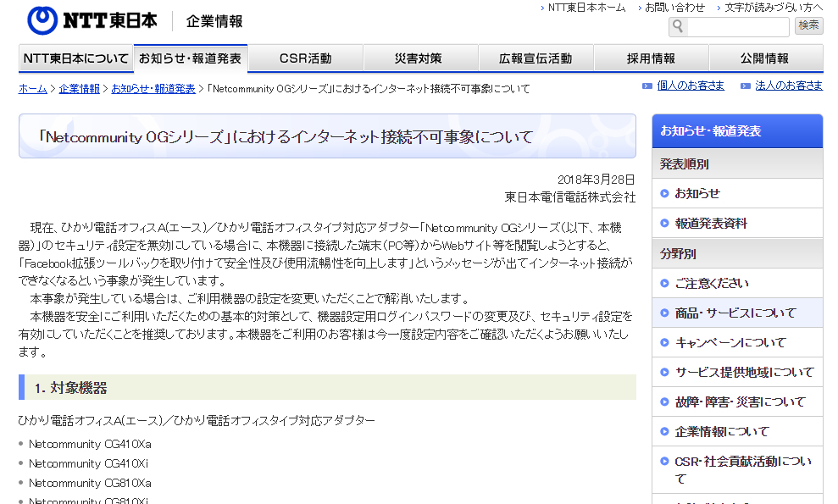Click bullet icon next to 企業情報について
This screenshot has height=504, width=838.
tap(664, 431)
